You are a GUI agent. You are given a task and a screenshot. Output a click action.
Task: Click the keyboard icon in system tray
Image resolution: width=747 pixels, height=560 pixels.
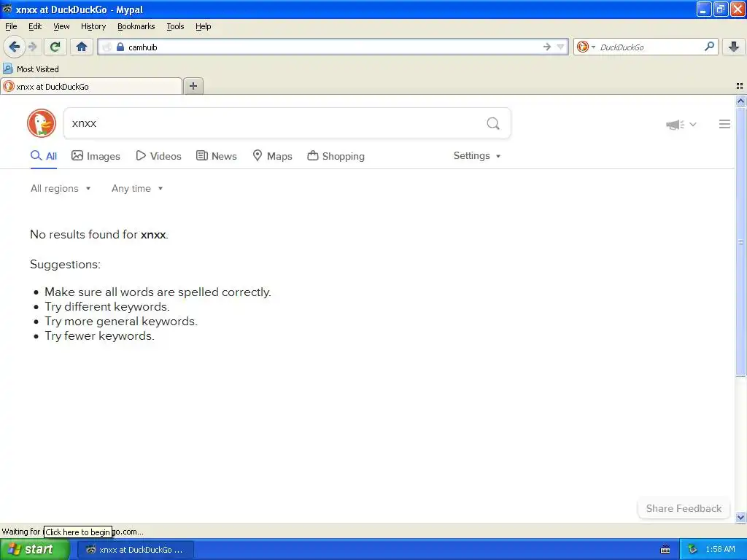(x=665, y=550)
